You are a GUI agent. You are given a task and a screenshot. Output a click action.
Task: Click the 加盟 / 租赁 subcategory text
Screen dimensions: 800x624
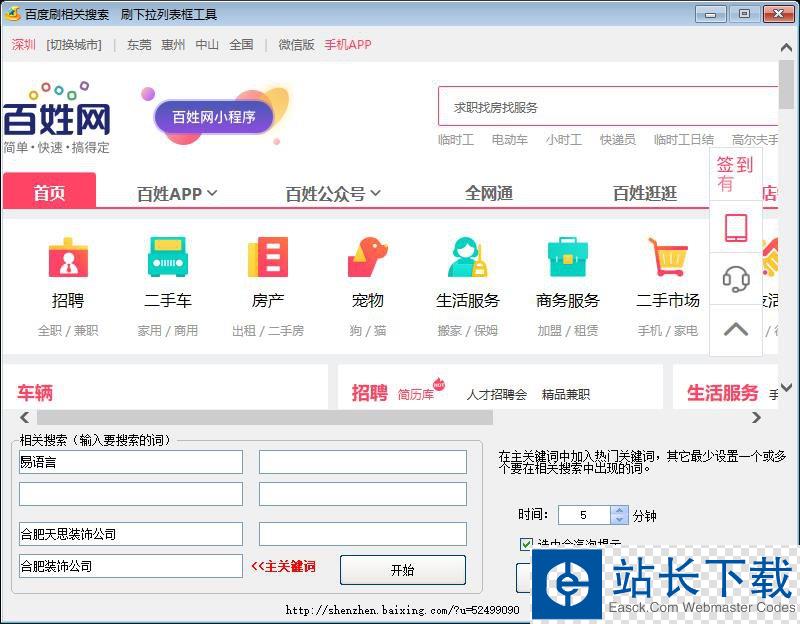point(567,331)
